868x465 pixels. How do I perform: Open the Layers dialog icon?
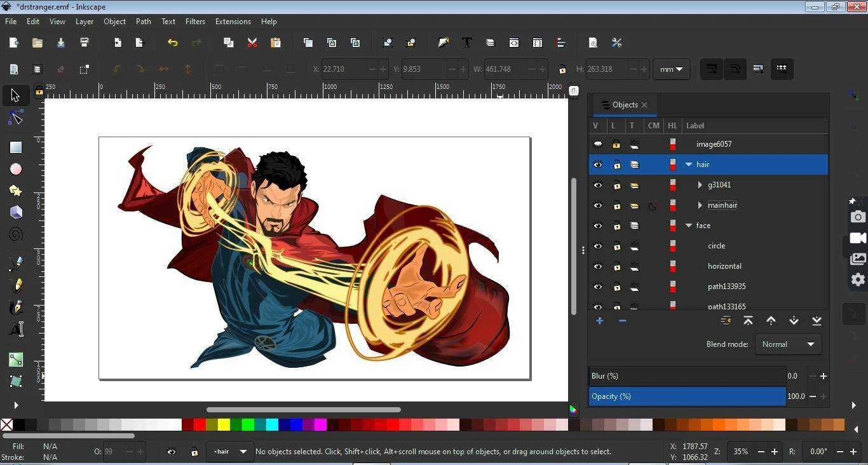point(490,43)
